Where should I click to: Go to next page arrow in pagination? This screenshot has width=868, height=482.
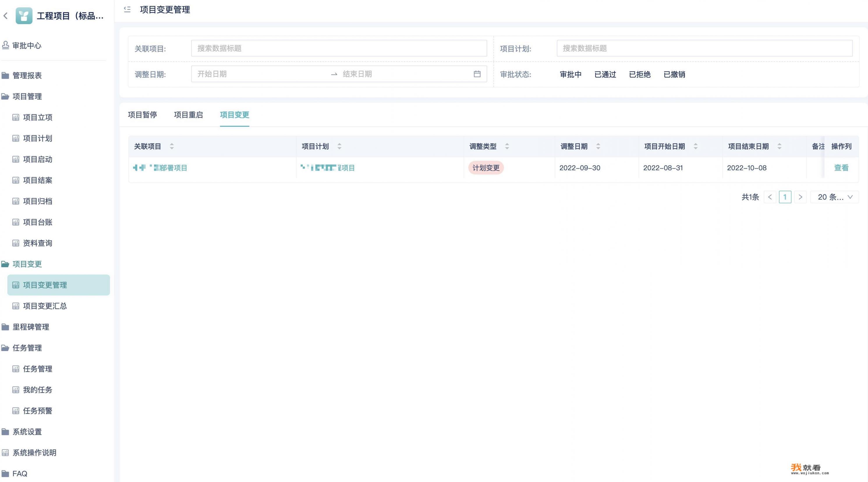(x=800, y=197)
